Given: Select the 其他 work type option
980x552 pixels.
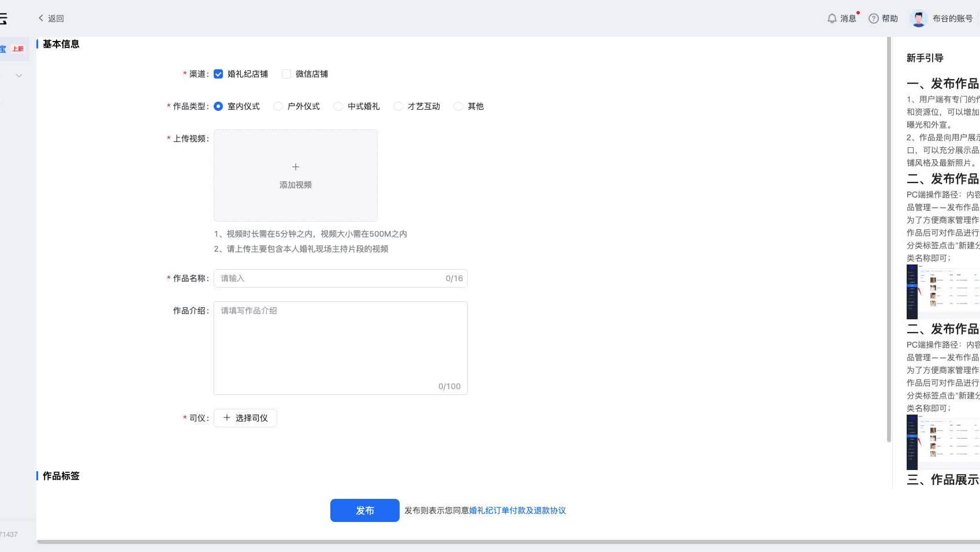Looking at the screenshot, I should pos(458,106).
